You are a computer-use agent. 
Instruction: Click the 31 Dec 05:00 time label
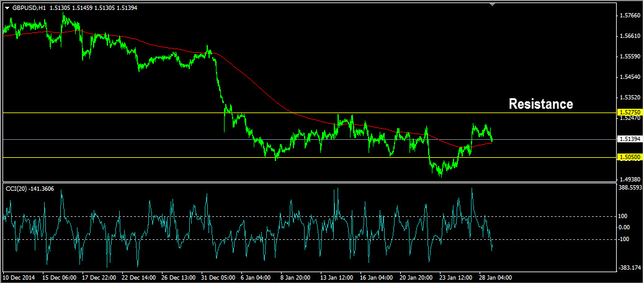pyautogui.click(x=217, y=277)
